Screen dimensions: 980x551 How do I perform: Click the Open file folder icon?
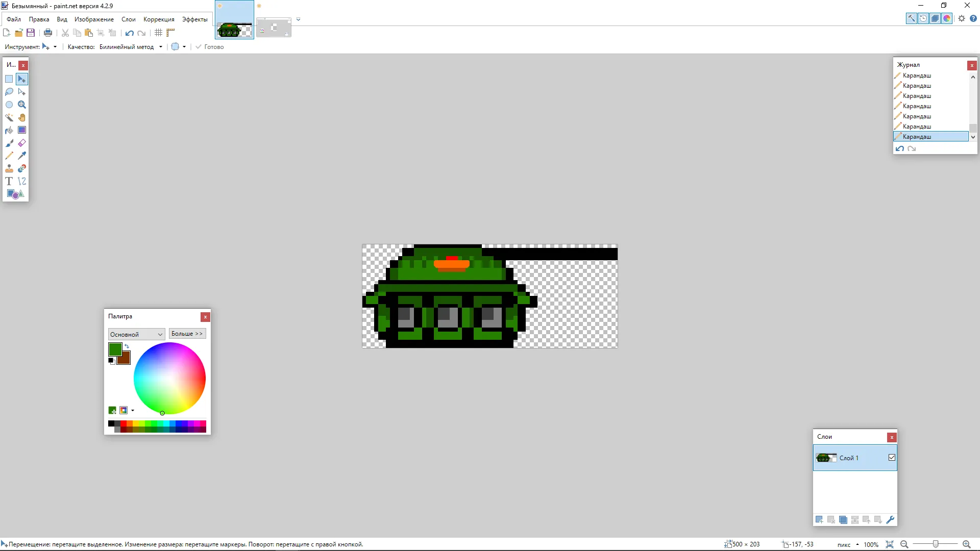[19, 33]
